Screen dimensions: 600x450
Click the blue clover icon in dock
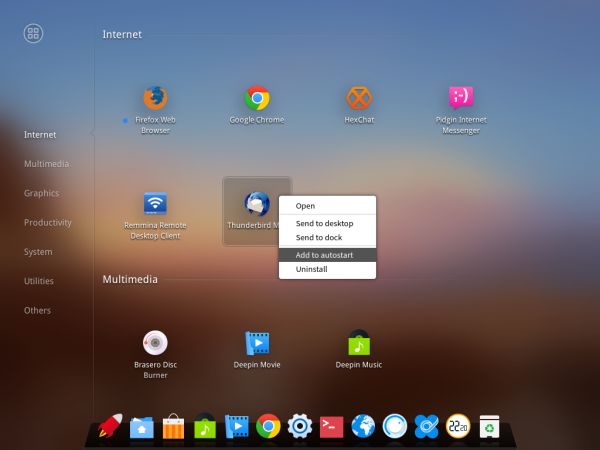[426, 426]
